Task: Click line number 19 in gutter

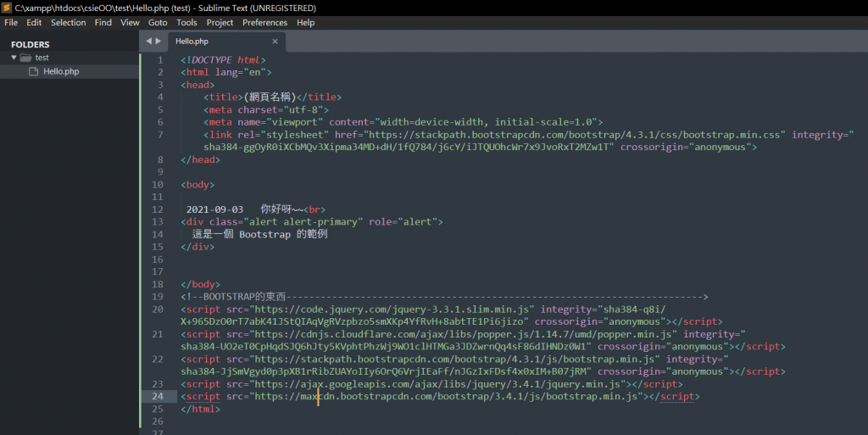Action: point(157,297)
